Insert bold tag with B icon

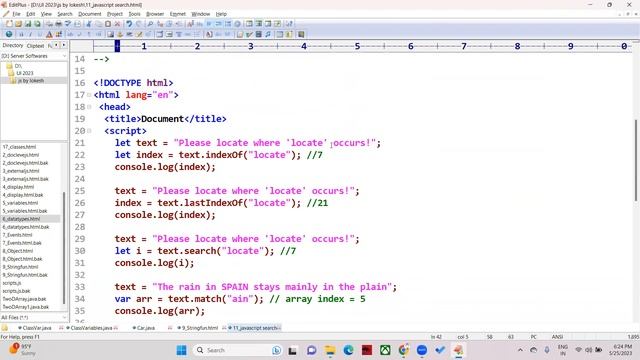coord(21,35)
